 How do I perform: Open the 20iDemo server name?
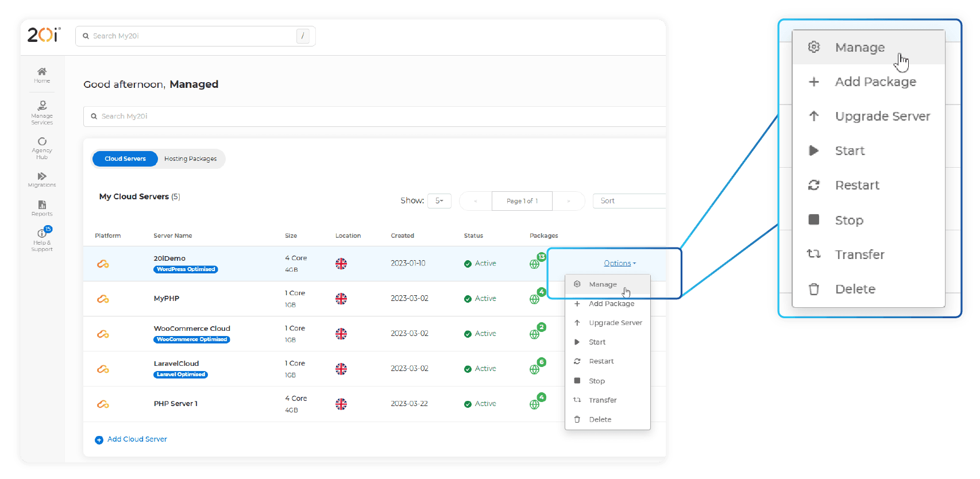[x=169, y=258]
